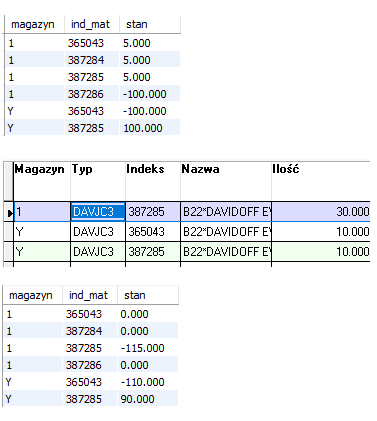Select the -110.000 stan value
This screenshot has width=377, height=421.
point(142,382)
